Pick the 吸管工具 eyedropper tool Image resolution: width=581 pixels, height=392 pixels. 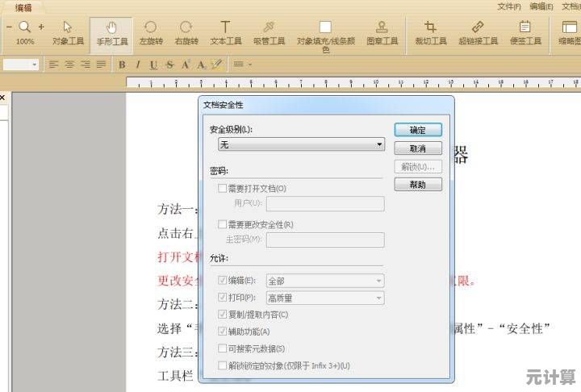click(x=269, y=32)
